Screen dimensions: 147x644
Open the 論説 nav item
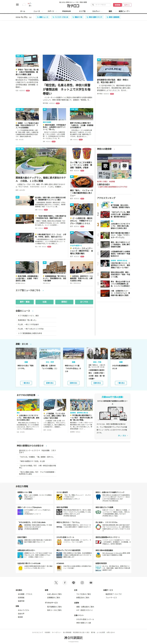110,11
